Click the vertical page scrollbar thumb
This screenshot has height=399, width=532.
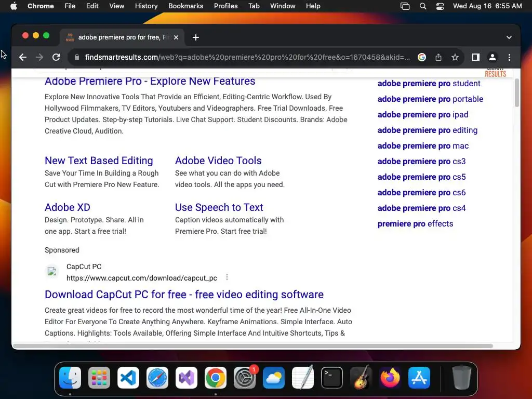click(x=517, y=92)
